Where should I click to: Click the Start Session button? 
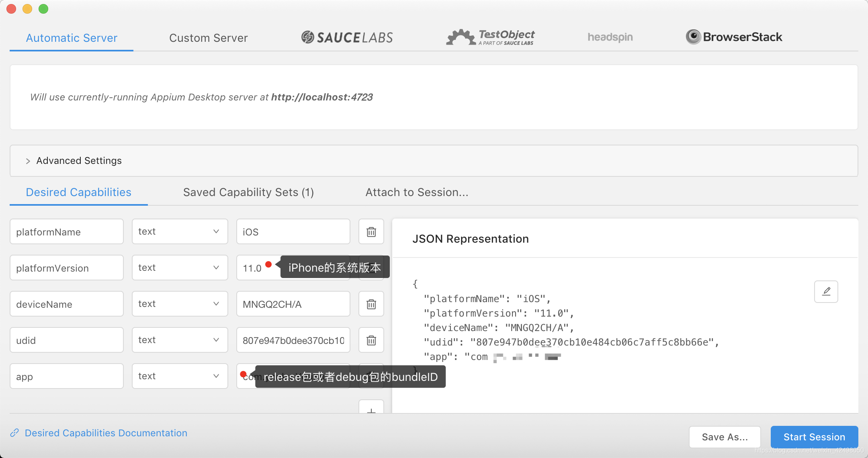814,437
